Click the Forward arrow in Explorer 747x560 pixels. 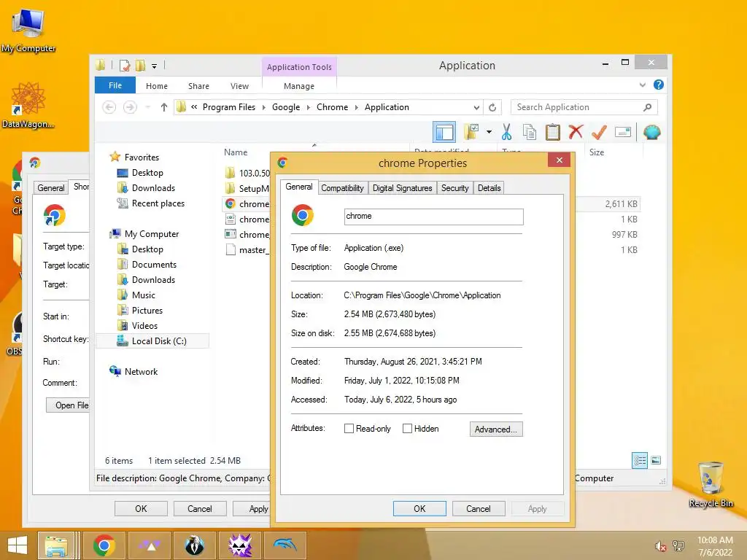click(130, 107)
